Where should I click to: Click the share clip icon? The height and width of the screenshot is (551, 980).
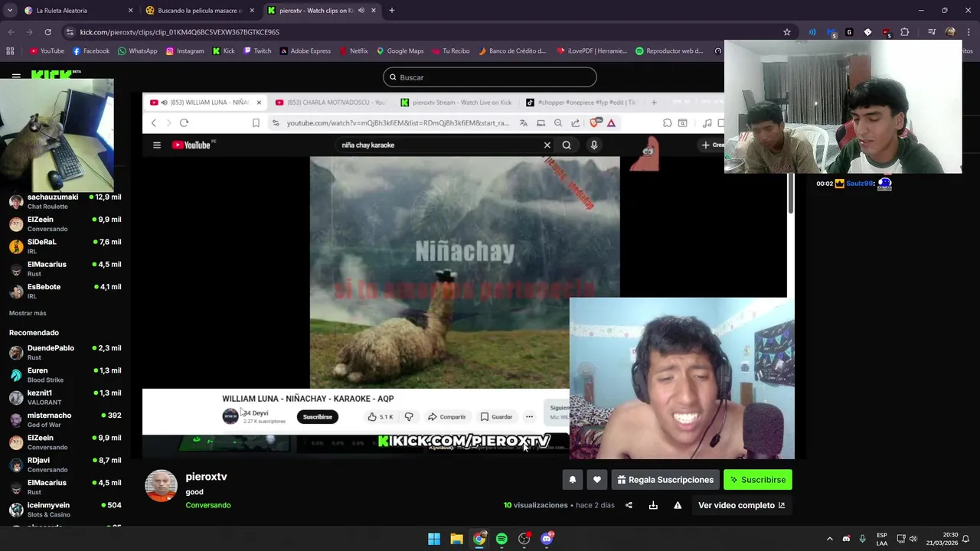(x=629, y=505)
